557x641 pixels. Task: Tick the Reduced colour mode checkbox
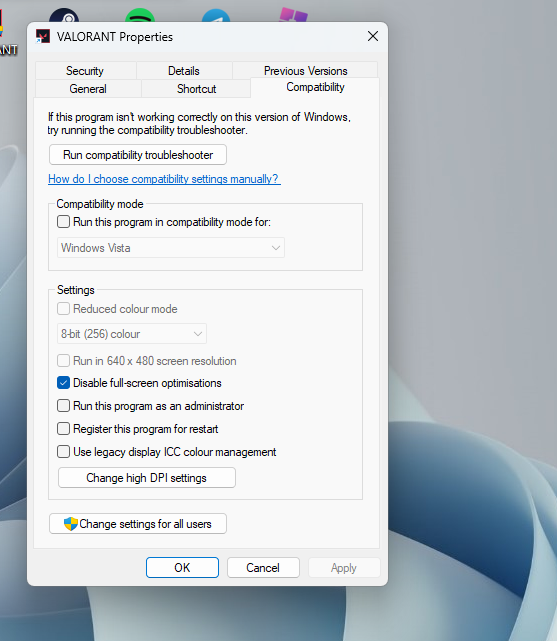[63, 309]
